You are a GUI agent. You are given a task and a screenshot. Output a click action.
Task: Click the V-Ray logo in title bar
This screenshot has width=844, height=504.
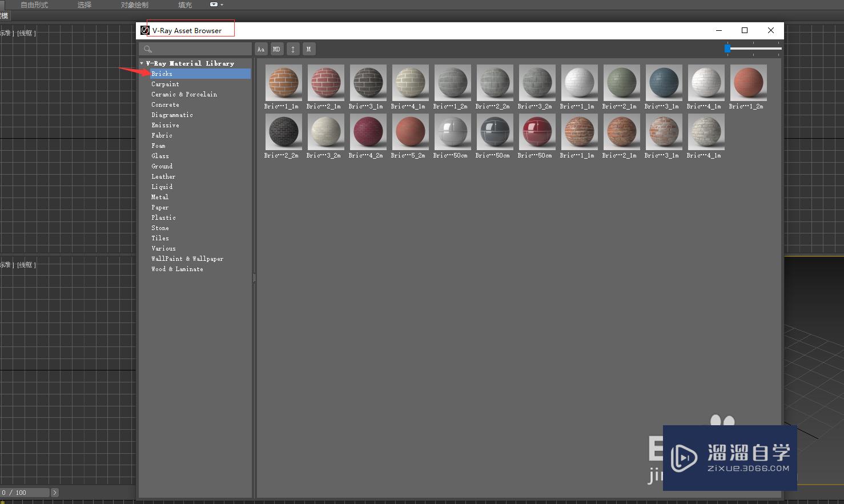click(x=145, y=30)
